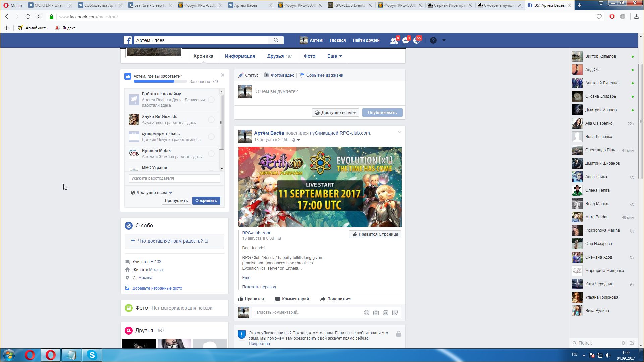Click the emoji icon in comment box

point(367,313)
